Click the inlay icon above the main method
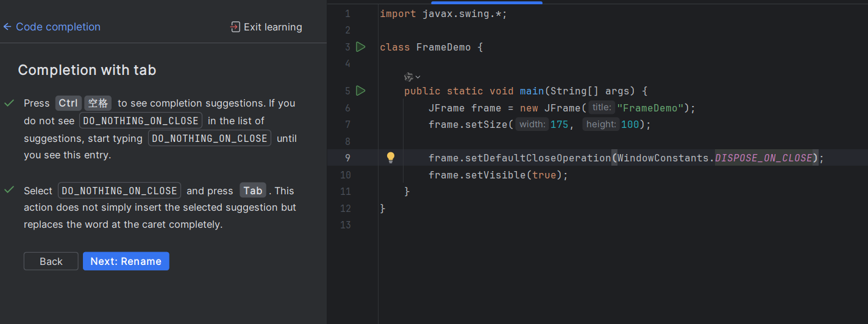Viewport: 868px width, 324px height. (408, 77)
